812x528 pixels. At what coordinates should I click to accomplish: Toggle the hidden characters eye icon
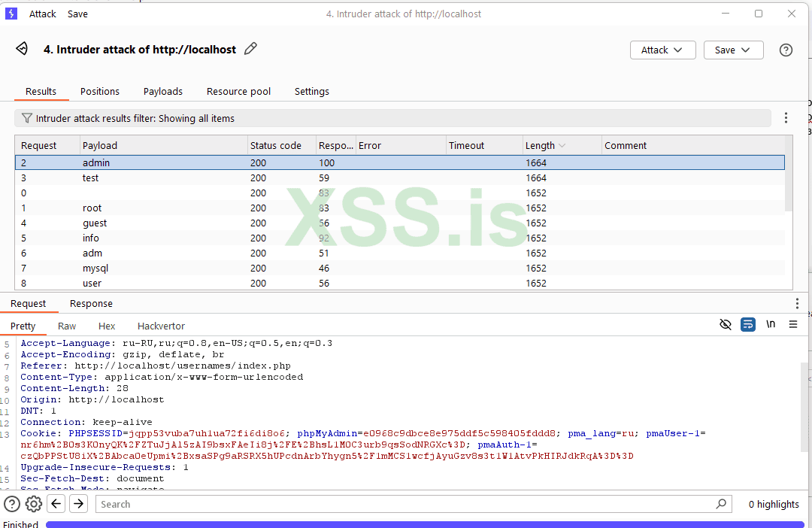click(x=726, y=325)
